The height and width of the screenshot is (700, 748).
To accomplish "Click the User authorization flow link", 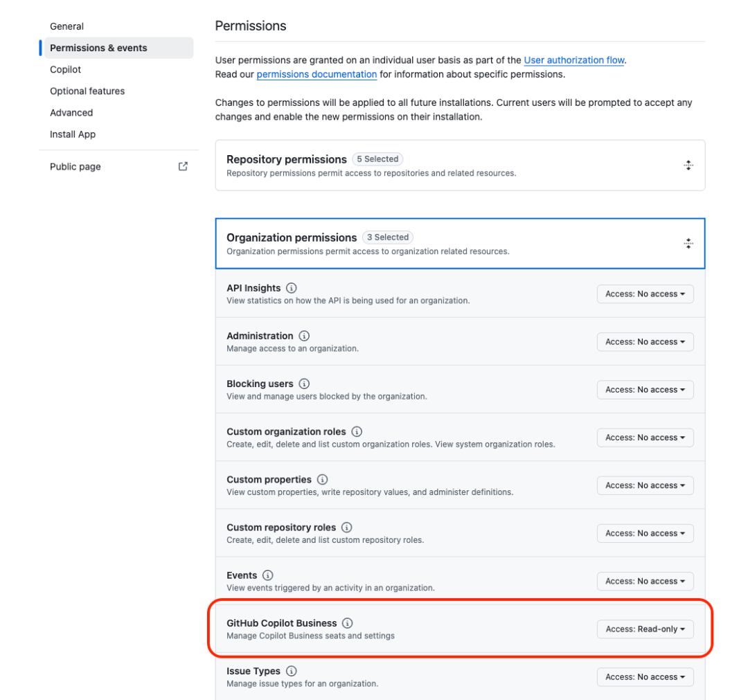I will (x=573, y=60).
